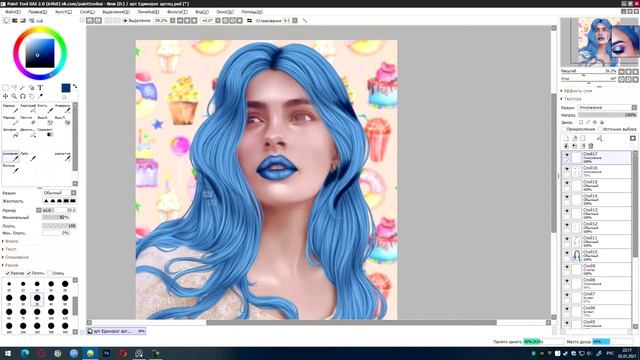Delete the current layer with trash icon

tap(591, 146)
